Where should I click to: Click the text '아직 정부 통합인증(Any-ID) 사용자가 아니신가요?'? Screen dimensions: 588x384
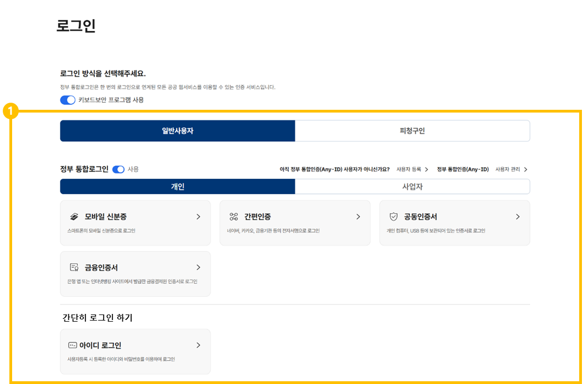pos(335,169)
